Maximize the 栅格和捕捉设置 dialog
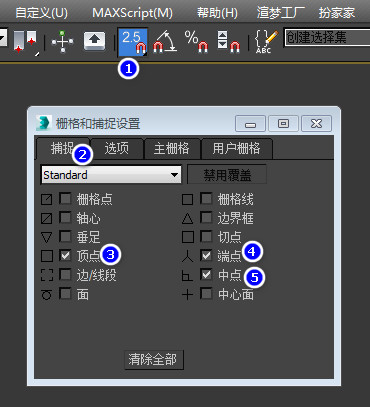This screenshot has height=407, width=370. (283, 124)
